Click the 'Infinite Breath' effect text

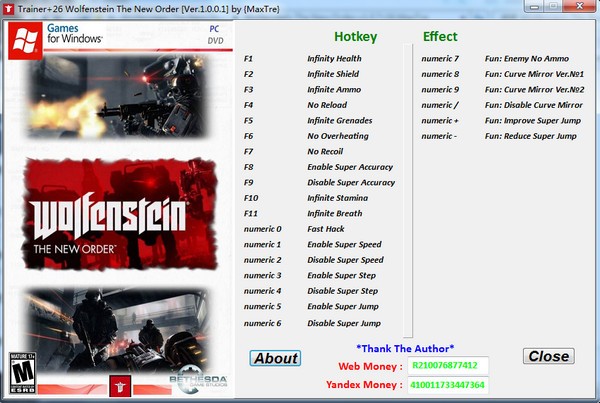[334, 214]
